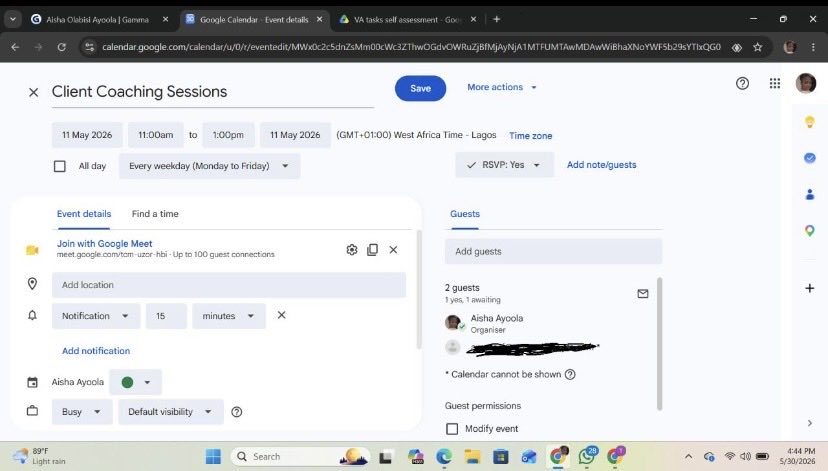Change the Notification type dropdown
828x471 pixels.
(x=96, y=316)
